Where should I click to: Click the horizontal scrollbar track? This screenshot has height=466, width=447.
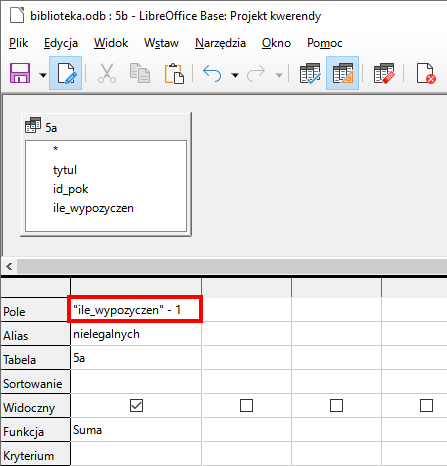click(x=232, y=266)
